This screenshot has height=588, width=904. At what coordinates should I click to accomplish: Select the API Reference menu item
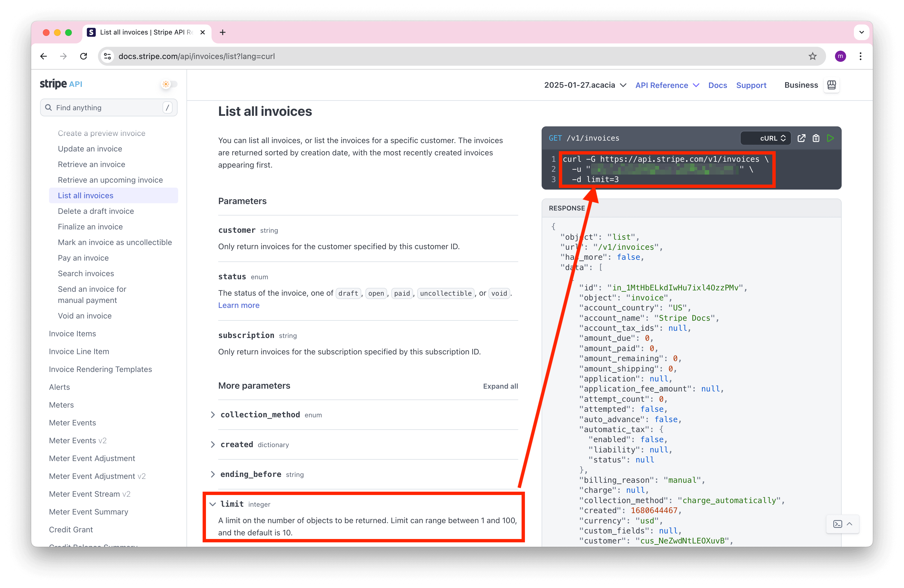point(662,84)
